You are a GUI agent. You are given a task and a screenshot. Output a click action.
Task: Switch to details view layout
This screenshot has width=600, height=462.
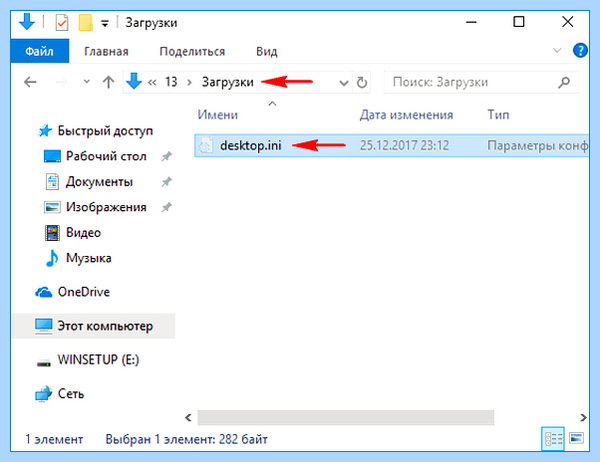[553, 439]
